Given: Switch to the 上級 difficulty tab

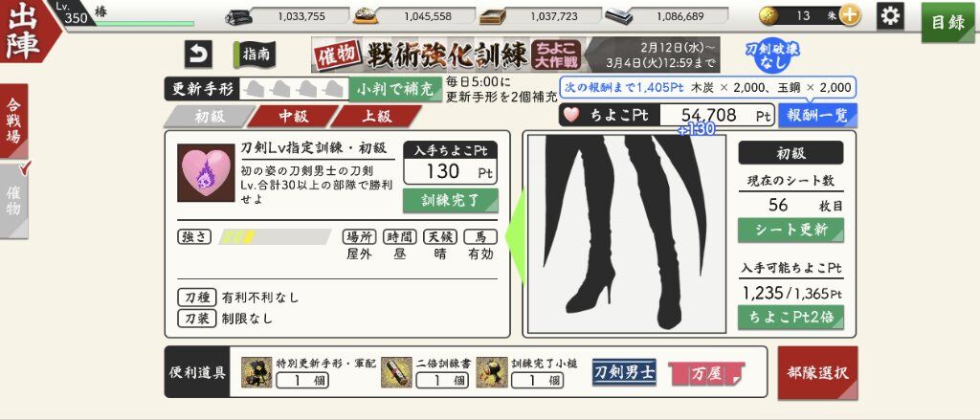Looking at the screenshot, I should [x=376, y=117].
